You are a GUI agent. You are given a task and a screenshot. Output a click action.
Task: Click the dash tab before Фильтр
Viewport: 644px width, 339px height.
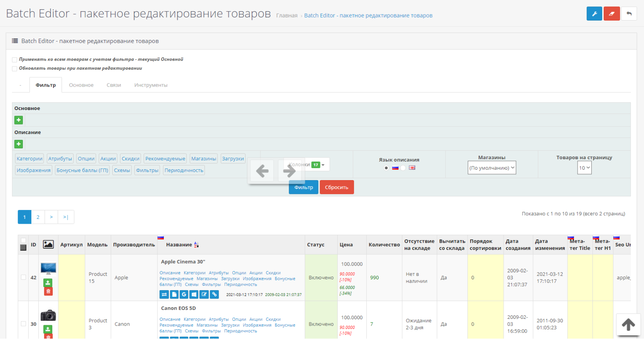point(21,85)
